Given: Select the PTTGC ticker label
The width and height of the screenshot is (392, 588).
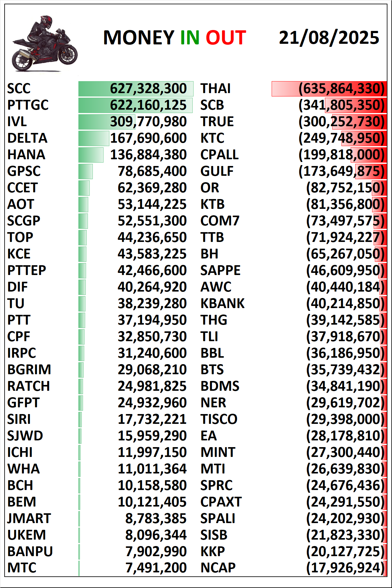Looking at the screenshot, I should [28, 105].
